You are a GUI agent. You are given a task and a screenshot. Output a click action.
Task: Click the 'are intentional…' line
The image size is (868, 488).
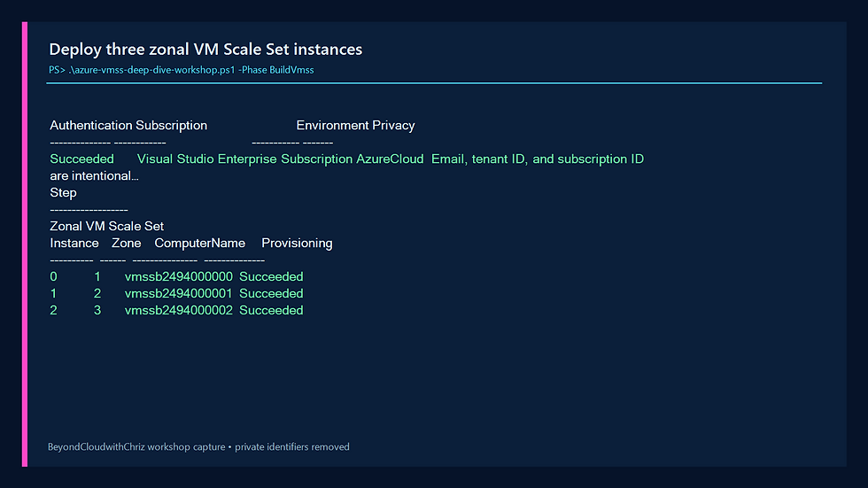point(94,176)
